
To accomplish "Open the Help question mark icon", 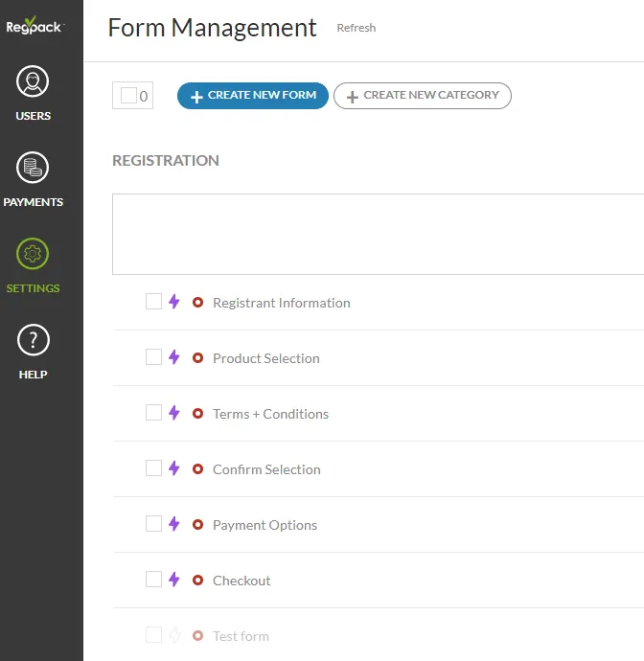I will pos(34,340).
